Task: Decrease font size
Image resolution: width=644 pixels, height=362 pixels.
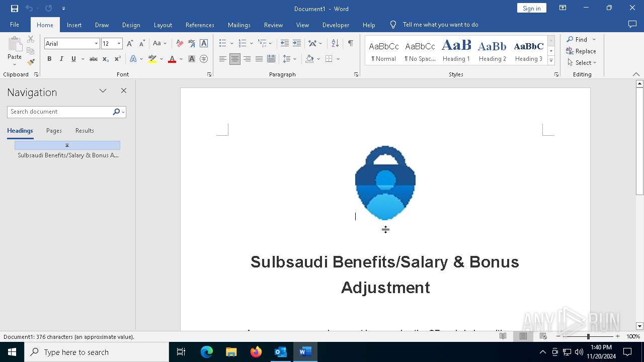Action: [x=142, y=44]
